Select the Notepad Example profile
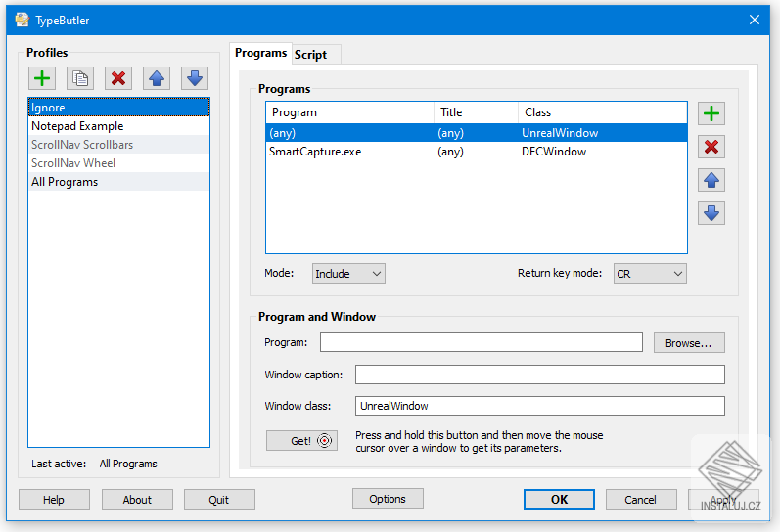 point(77,126)
